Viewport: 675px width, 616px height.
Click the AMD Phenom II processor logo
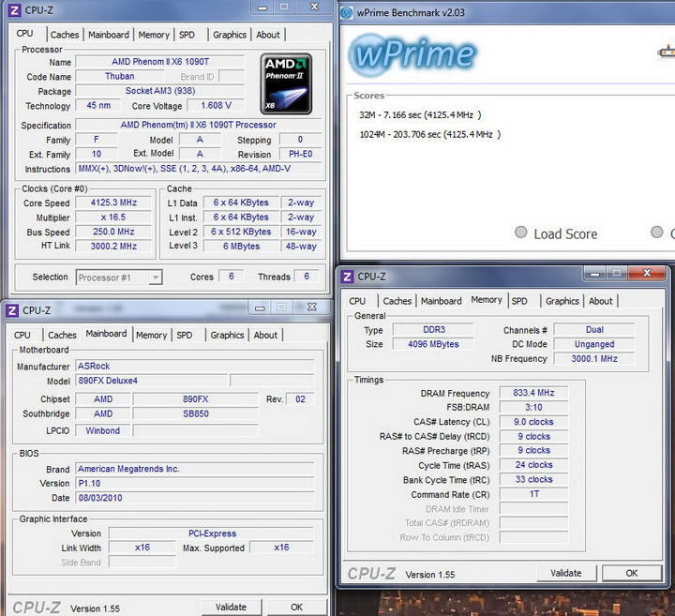[x=286, y=84]
